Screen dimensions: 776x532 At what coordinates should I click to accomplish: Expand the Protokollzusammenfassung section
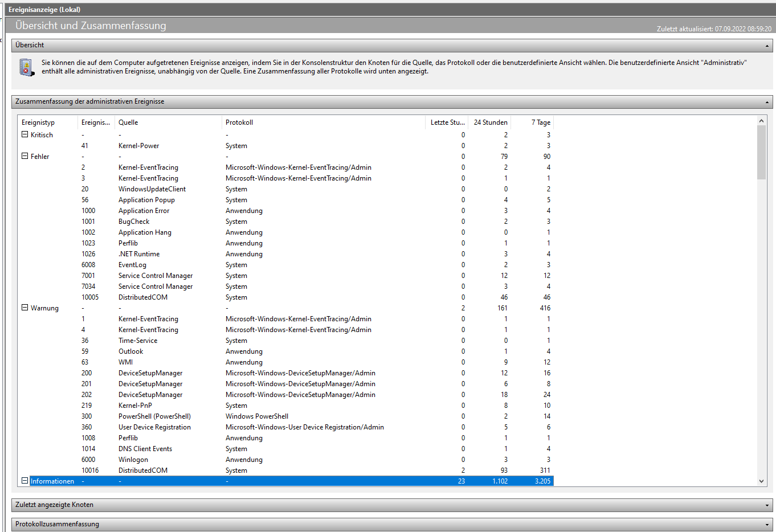(x=767, y=525)
